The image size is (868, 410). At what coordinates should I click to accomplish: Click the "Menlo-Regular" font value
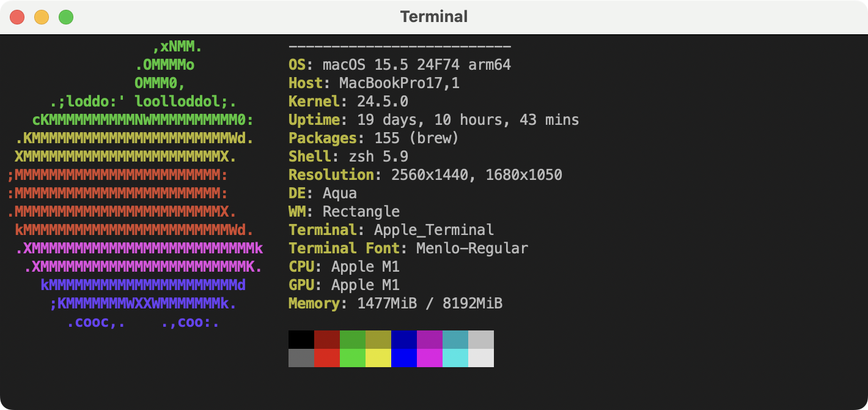tap(473, 248)
